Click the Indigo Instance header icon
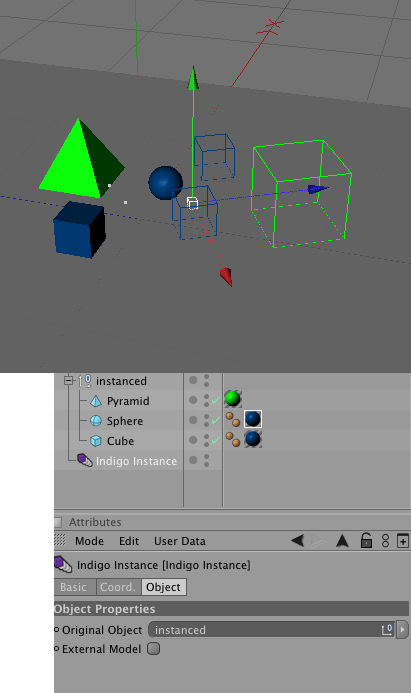The width and height of the screenshot is (411, 693). pyautogui.click(x=63, y=564)
